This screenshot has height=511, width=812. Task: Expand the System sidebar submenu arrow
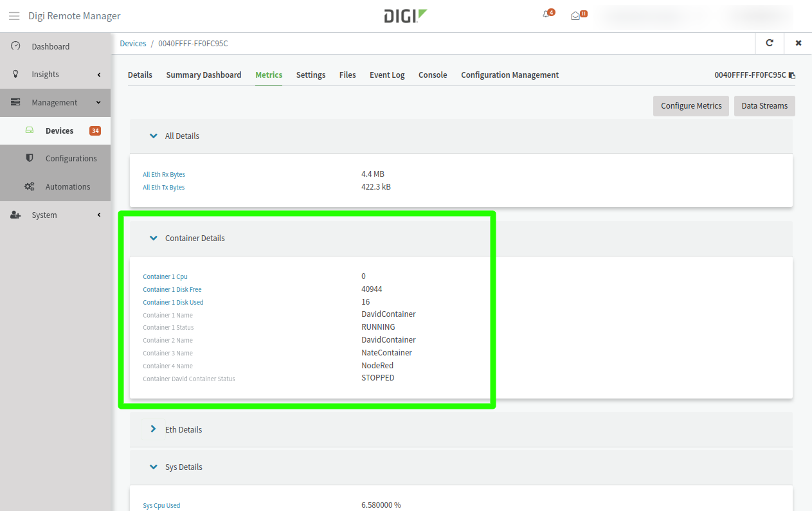[99, 215]
